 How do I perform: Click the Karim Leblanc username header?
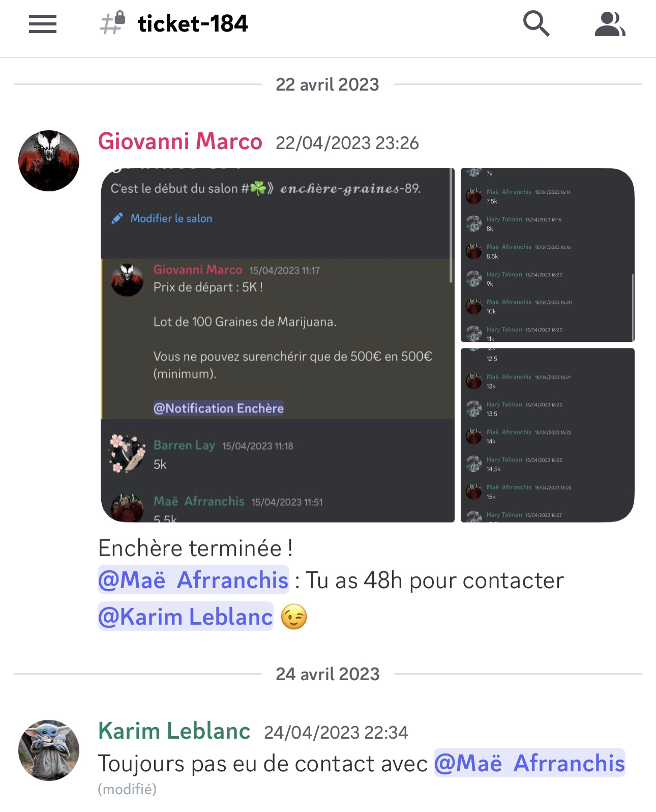click(174, 731)
